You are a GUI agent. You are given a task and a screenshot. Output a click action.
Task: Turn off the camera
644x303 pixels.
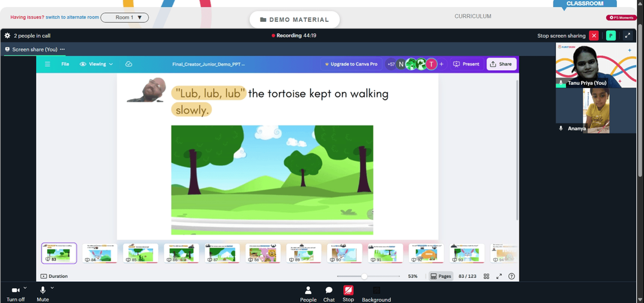tap(15, 294)
